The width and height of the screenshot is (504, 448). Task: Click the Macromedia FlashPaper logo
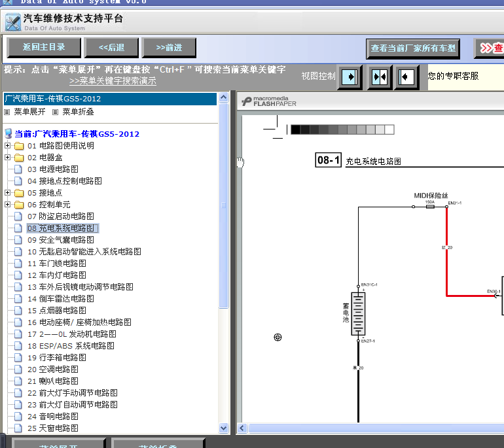coord(269,101)
